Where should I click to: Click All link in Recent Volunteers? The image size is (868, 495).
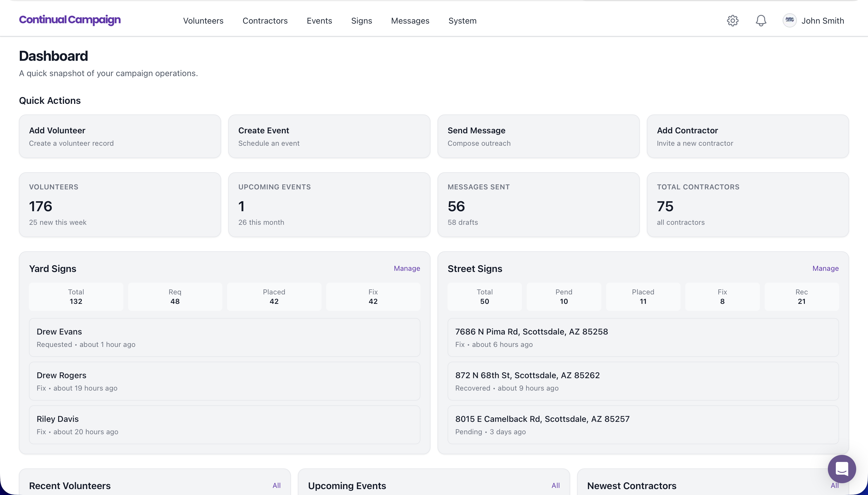click(276, 486)
